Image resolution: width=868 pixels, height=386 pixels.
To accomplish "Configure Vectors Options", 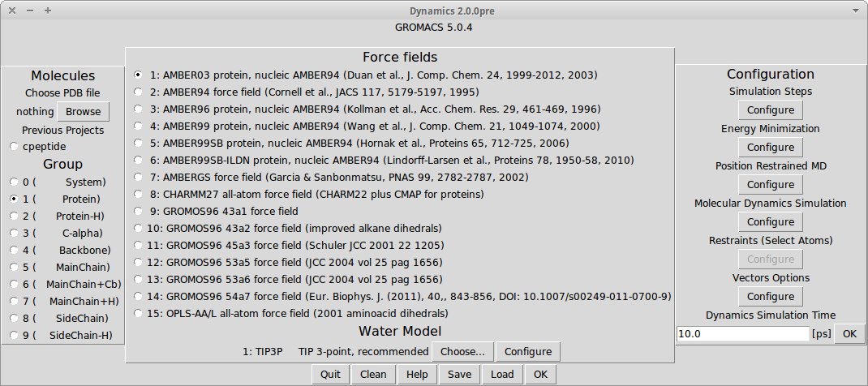I will pos(771,297).
